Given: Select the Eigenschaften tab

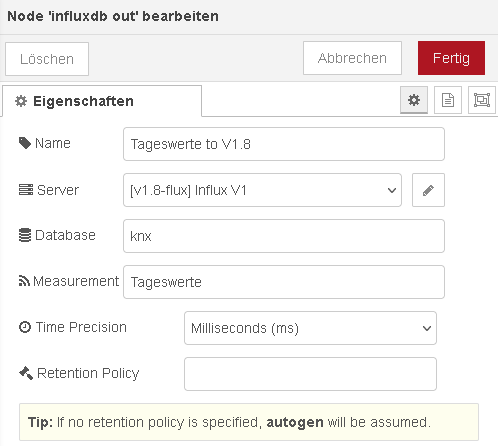Looking at the screenshot, I should [x=102, y=101].
